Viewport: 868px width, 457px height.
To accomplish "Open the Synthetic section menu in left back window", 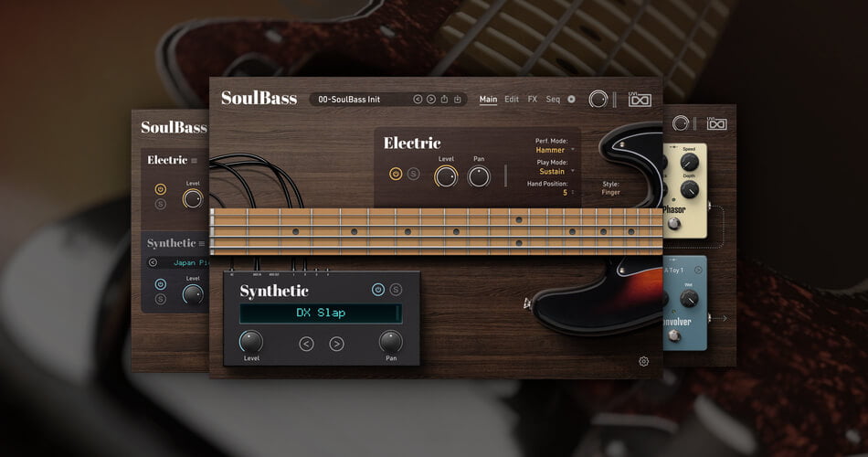I will tap(202, 244).
